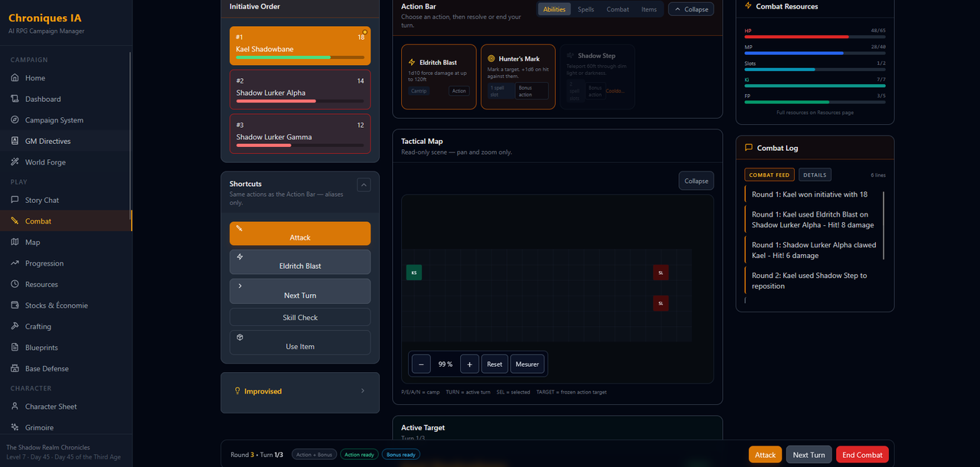Click the Dashboard icon in sidebar

click(x=15, y=99)
